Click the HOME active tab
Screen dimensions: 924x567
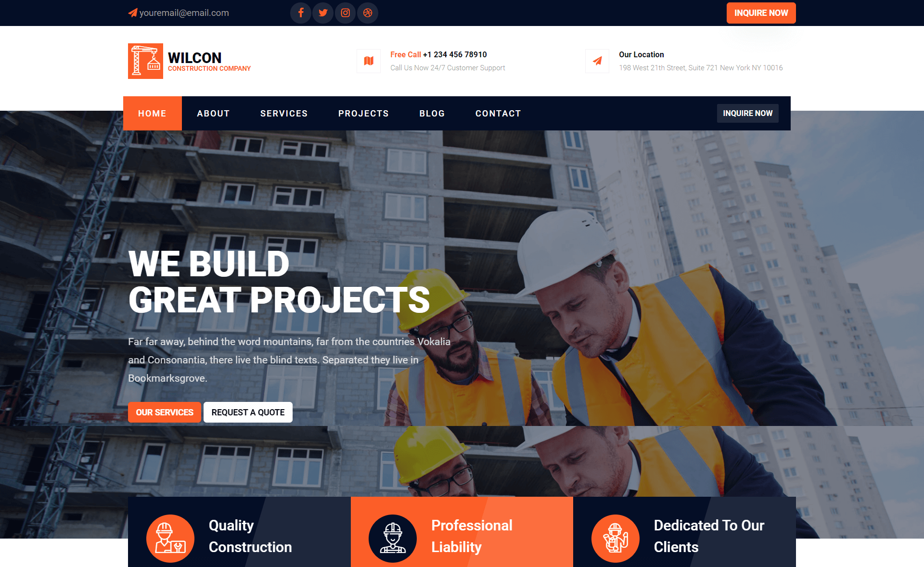click(x=152, y=114)
